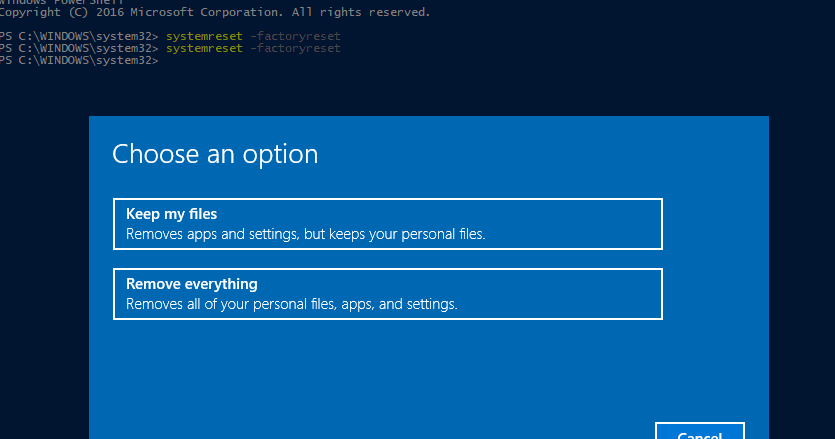
Task: Cancel the reset dialog
Action: pyautogui.click(x=700, y=433)
